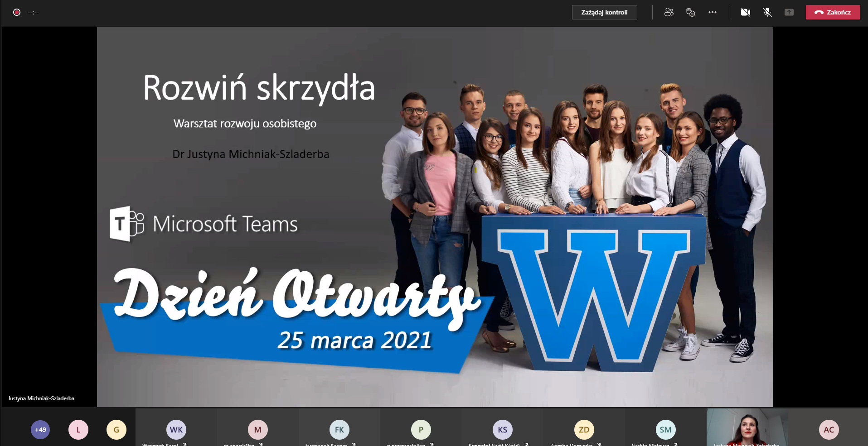
Task: Click the share content tray icon
Action: [789, 12]
